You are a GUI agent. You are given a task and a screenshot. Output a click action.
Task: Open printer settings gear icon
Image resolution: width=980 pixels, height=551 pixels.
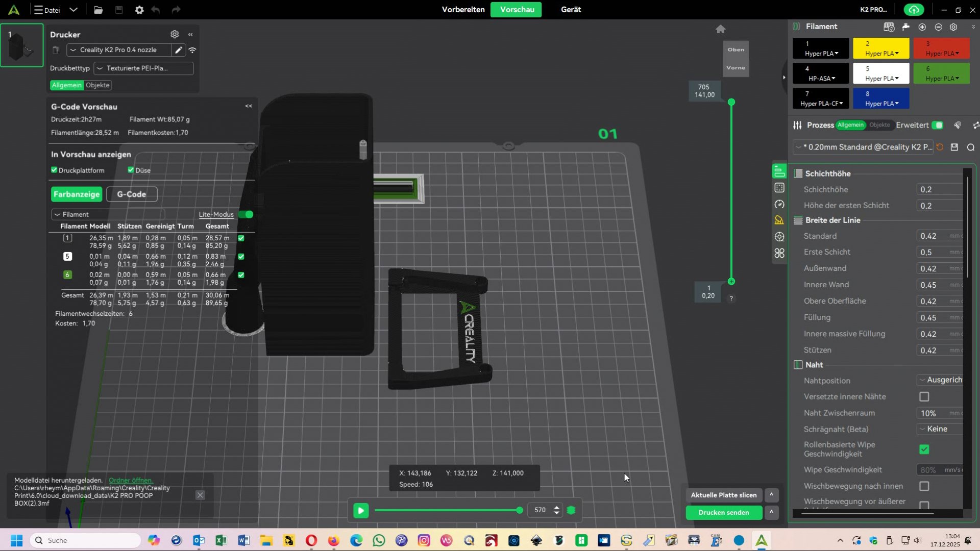(x=175, y=34)
